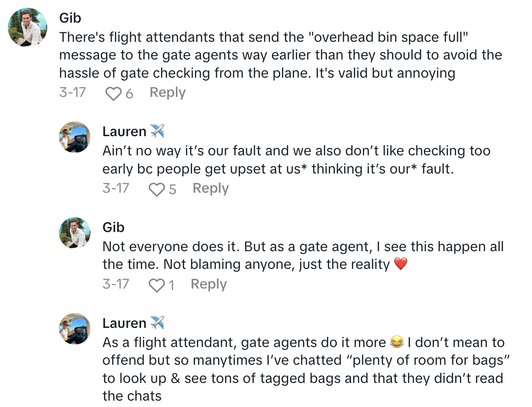Image resolution: width=532 pixels, height=407 pixels.
Task: Click the 3-17 date under "Ain't no way" reply
Action: (x=116, y=188)
